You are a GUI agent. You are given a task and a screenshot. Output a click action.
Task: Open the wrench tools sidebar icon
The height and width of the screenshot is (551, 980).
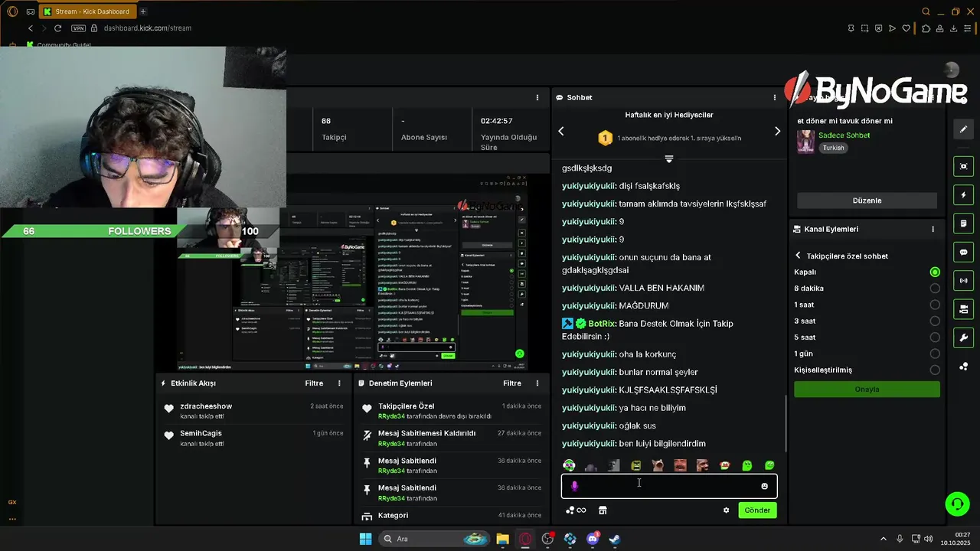click(963, 337)
